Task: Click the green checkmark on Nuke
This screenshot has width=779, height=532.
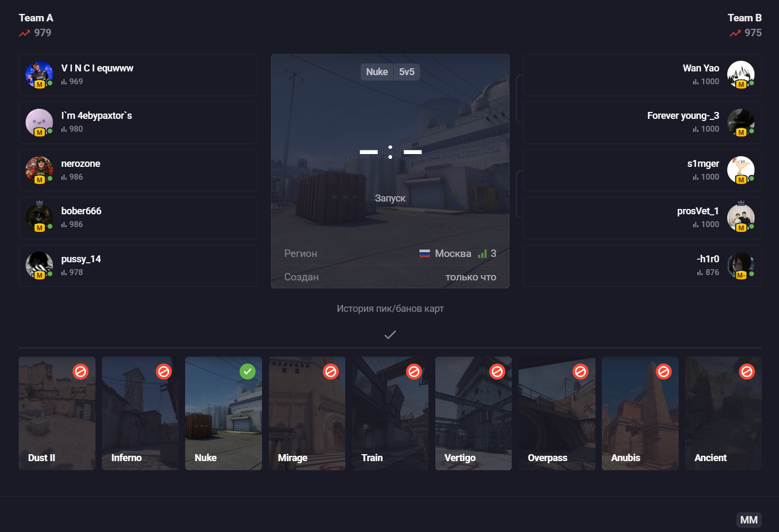Action: tap(247, 372)
